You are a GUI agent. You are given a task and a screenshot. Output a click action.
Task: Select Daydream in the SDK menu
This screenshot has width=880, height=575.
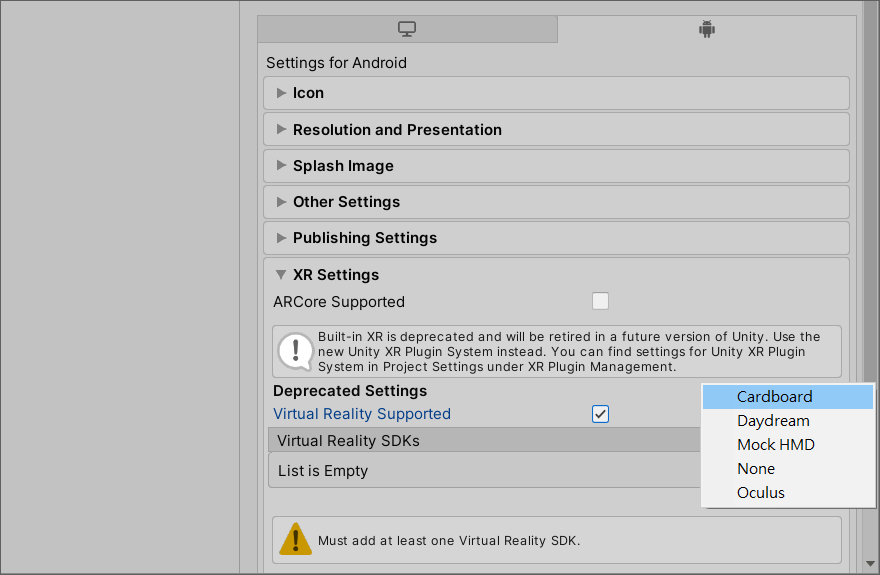coord(773,421)
